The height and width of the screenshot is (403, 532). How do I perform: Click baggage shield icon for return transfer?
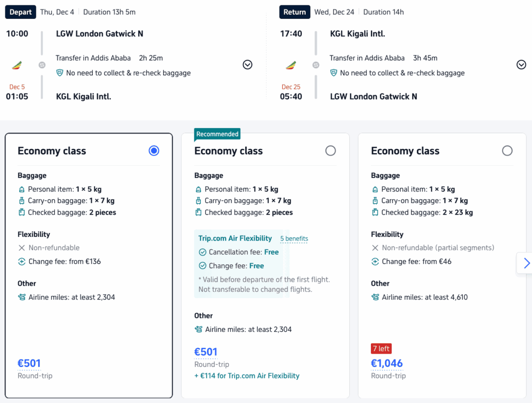coord(334,73)
